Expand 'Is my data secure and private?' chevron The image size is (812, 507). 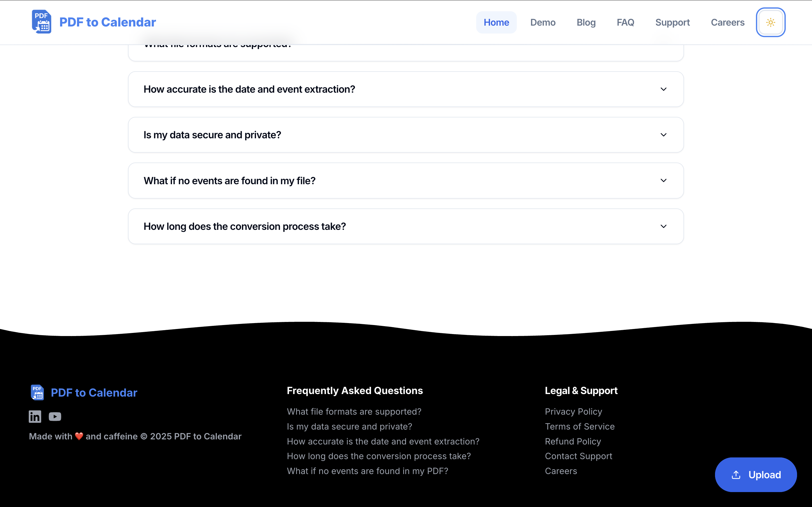663,135
